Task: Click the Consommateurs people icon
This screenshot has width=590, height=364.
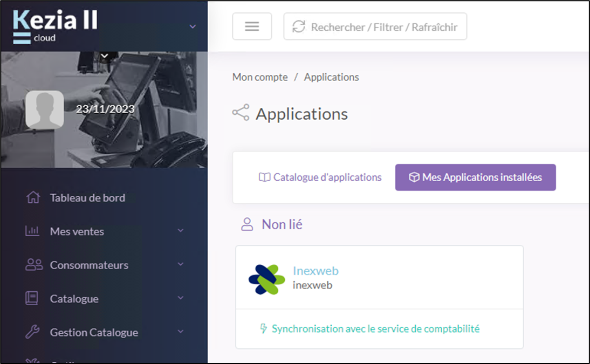Action: click(x=33, y=265)
